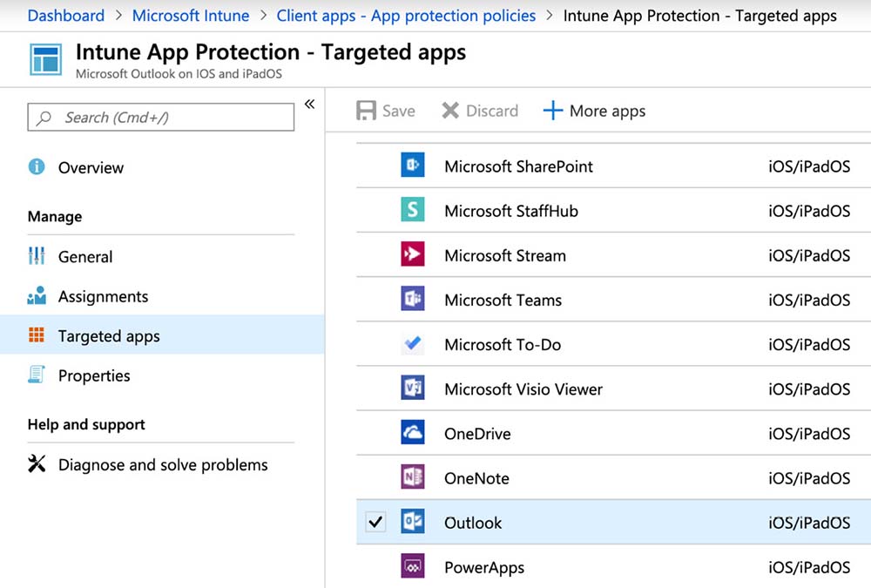Click the Microsoft SharePoint app icon
This screenshot has height=588, width=871.
tap(413, 166)
